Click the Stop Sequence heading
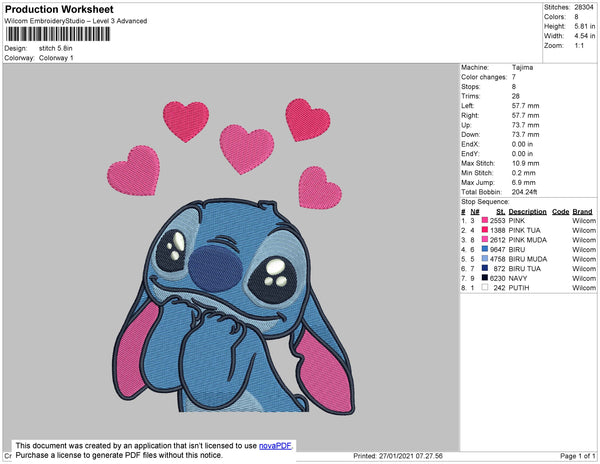 pyautogui.click(x=485, y=202)
